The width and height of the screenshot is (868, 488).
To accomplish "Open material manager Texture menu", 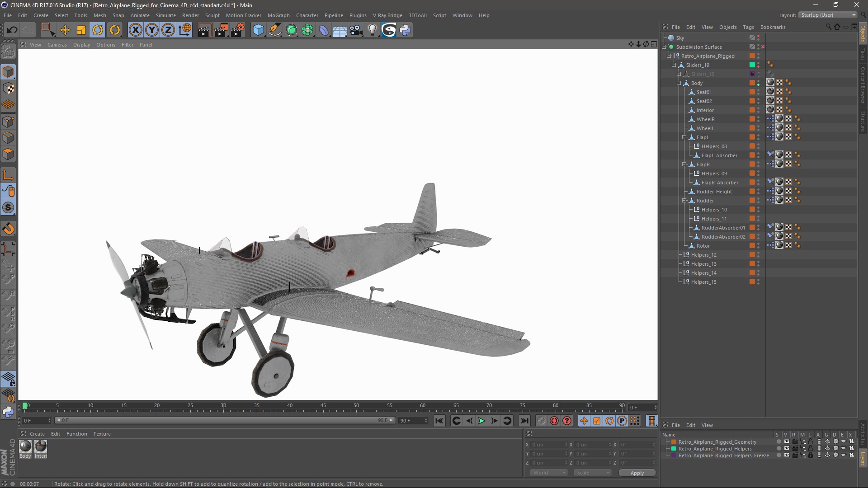I will [x=102, y=434].
